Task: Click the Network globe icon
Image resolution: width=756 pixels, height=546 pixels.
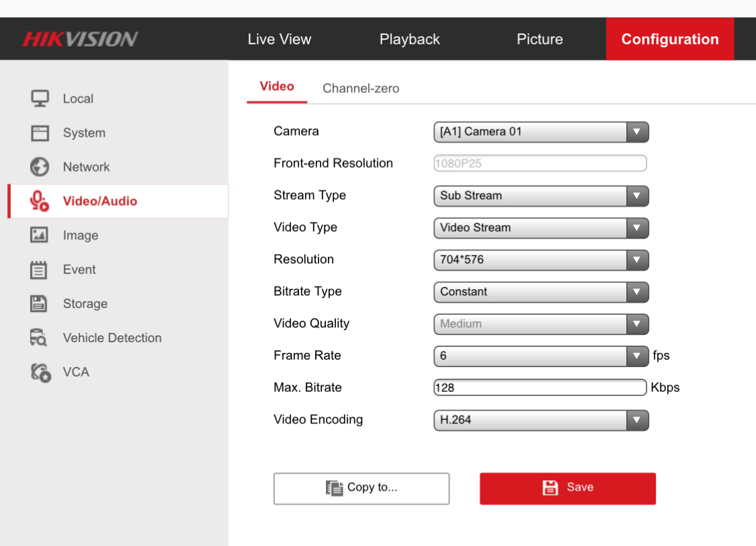Action: click(x=40, y=167)
